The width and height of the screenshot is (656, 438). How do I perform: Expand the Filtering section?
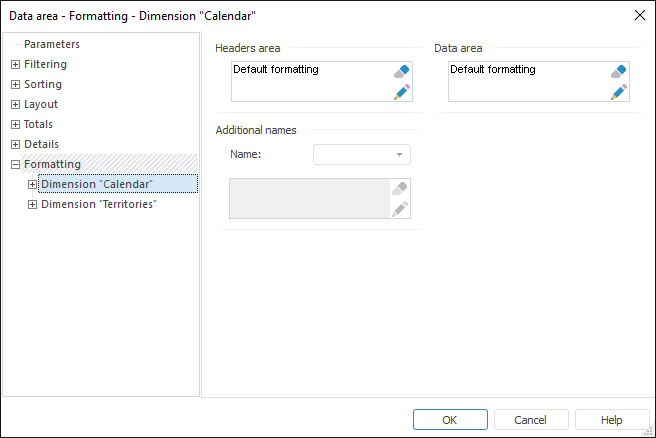tap(15, 64)
